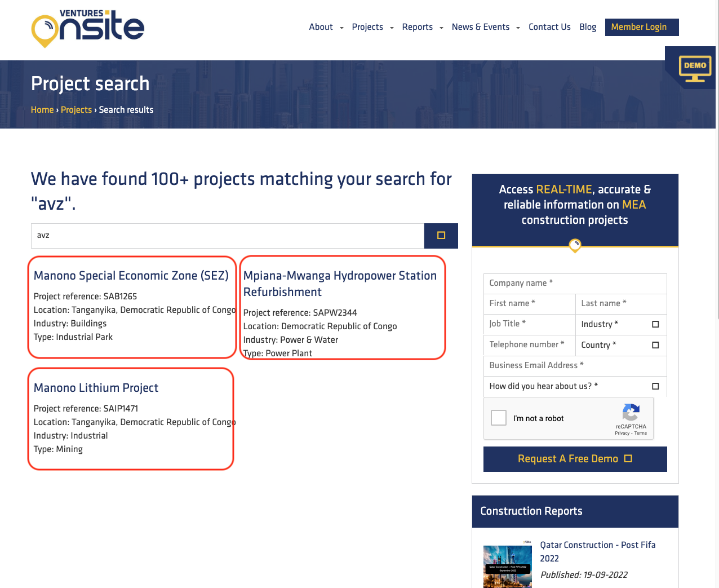Viewport: 719px width, 588px height.
Task: Open Qatar Construction report thumbnail
Action: click(507, 566)
